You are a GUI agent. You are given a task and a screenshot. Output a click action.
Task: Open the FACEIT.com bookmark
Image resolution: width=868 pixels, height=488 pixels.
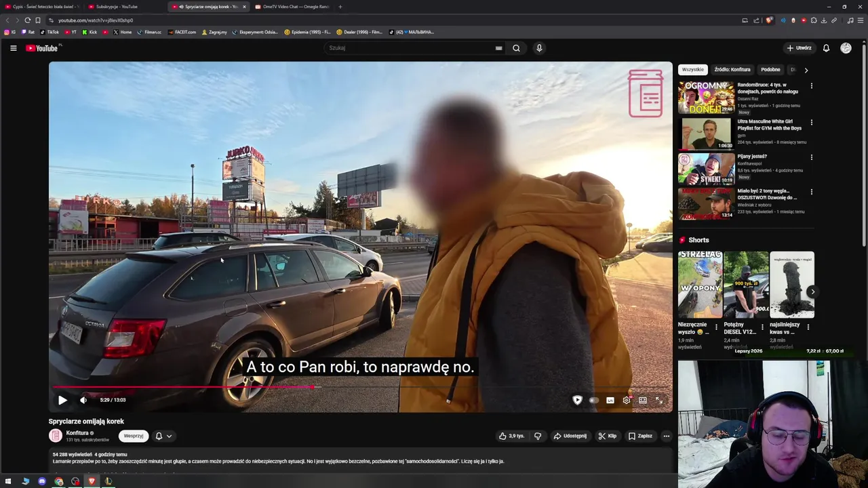click(x=182, y=32)
